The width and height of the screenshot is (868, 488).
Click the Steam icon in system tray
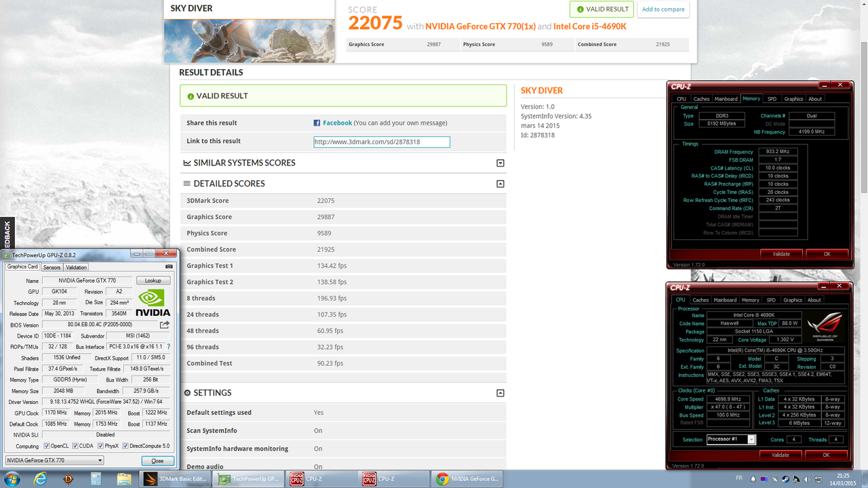pyautogui.click(x=785, y=479)
